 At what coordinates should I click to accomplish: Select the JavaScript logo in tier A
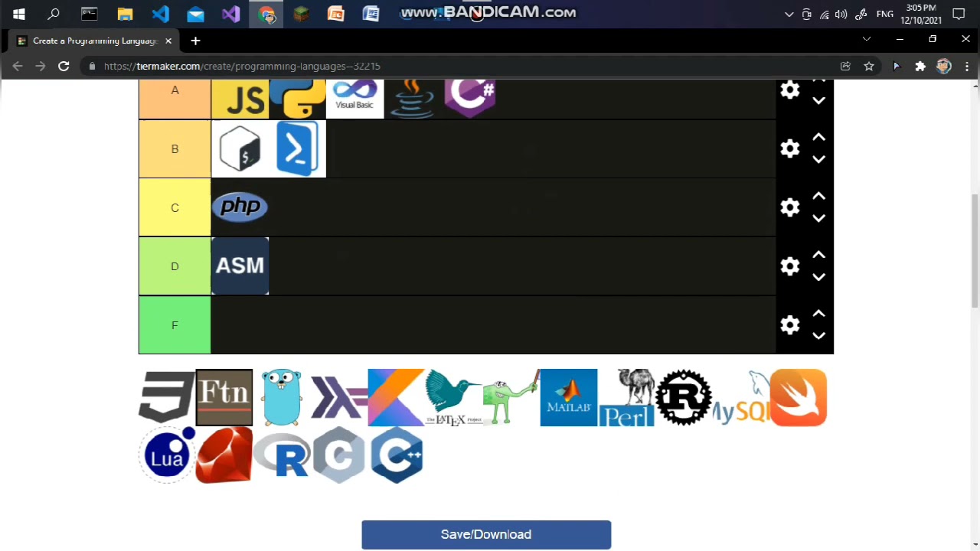(240, 99)
